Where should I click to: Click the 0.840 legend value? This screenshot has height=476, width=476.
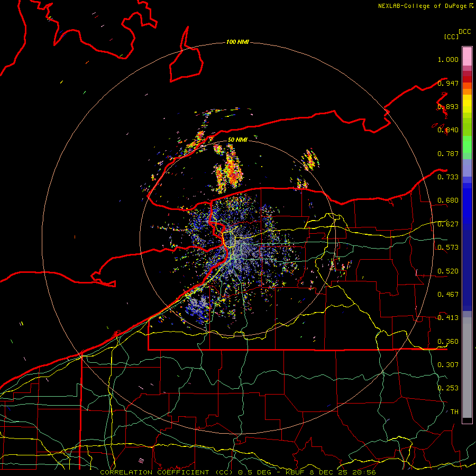448,130
